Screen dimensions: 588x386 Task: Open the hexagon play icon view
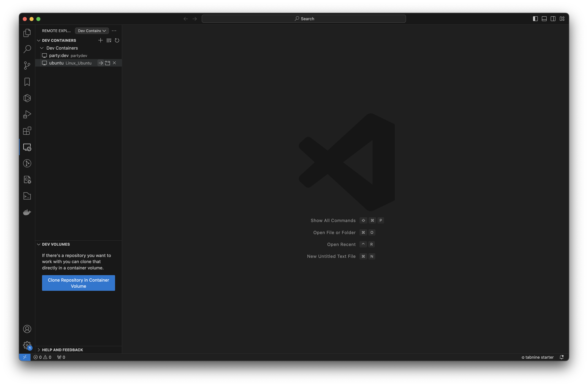tap(27, 98)
